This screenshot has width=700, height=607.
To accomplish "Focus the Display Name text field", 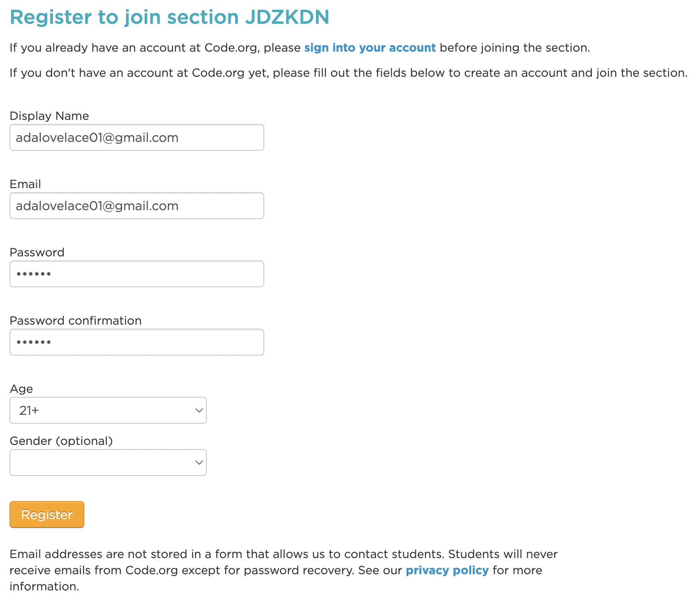I will click(136, 137).
